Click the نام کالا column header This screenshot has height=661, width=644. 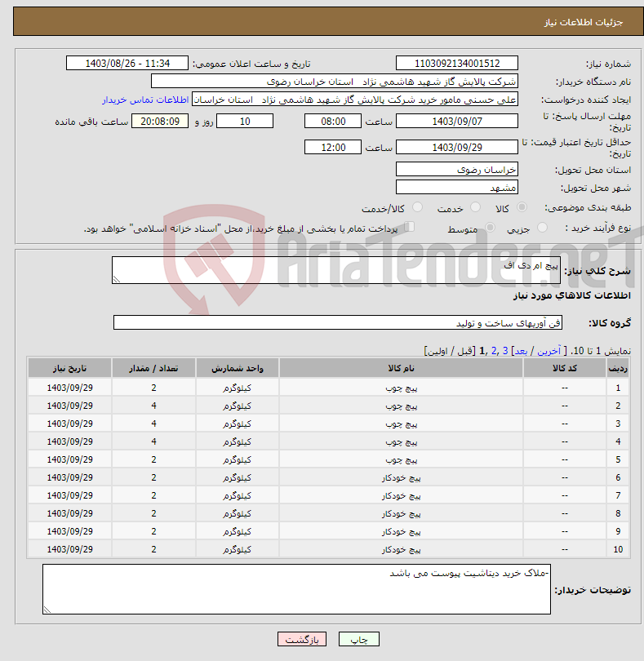pyautogui.click(x=401, y=368)
